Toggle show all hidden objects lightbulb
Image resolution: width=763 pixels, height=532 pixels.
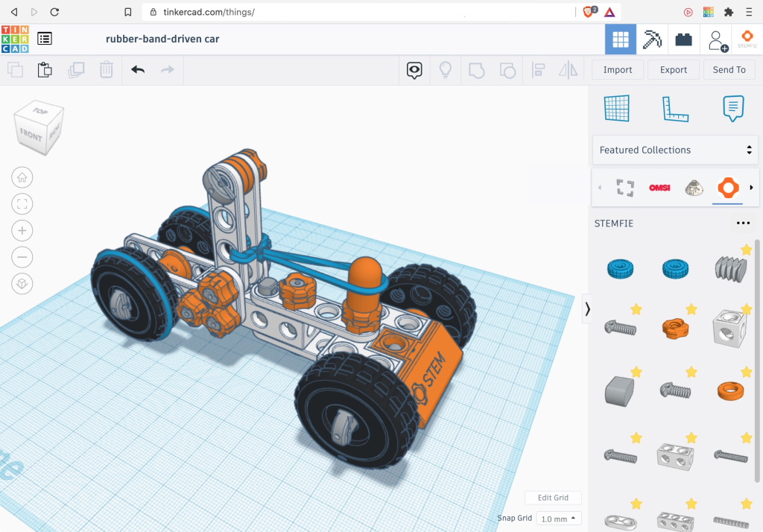coord(446,70)
